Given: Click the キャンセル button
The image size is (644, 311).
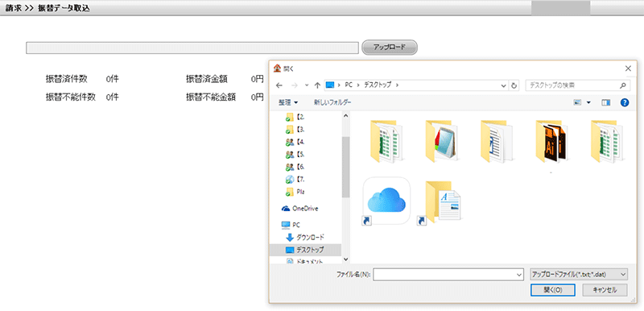Looking at the screenshot, I should click(x=605, y=289).
